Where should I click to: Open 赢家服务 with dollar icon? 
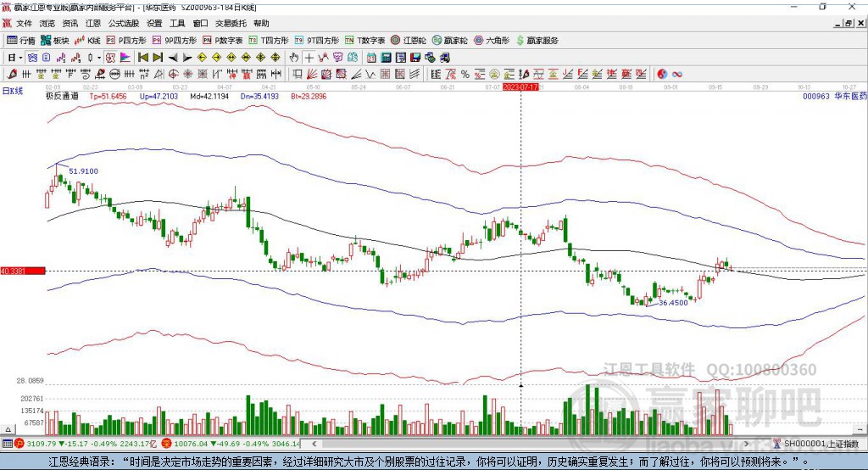tap(537, 41)
